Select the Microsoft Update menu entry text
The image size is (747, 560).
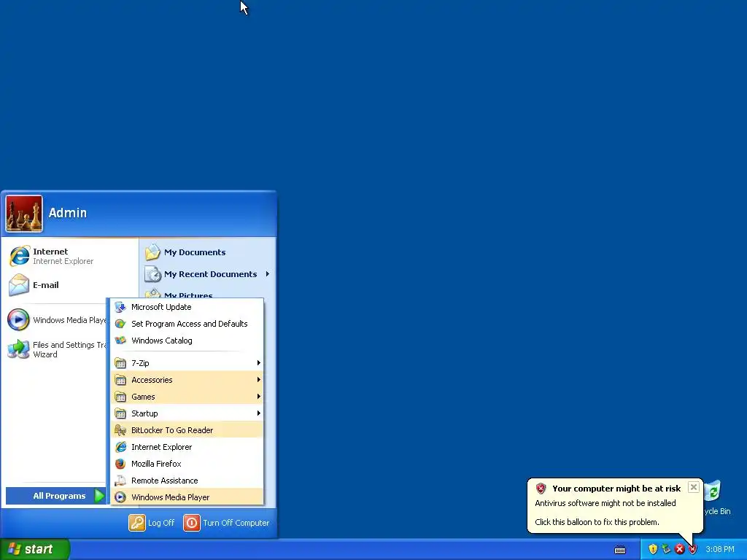[x=161, y=307]
